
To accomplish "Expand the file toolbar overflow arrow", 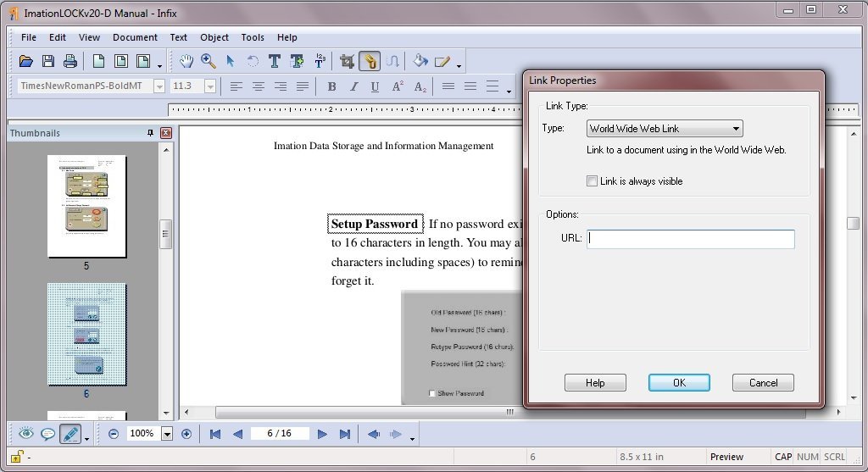I will (159, 66).
